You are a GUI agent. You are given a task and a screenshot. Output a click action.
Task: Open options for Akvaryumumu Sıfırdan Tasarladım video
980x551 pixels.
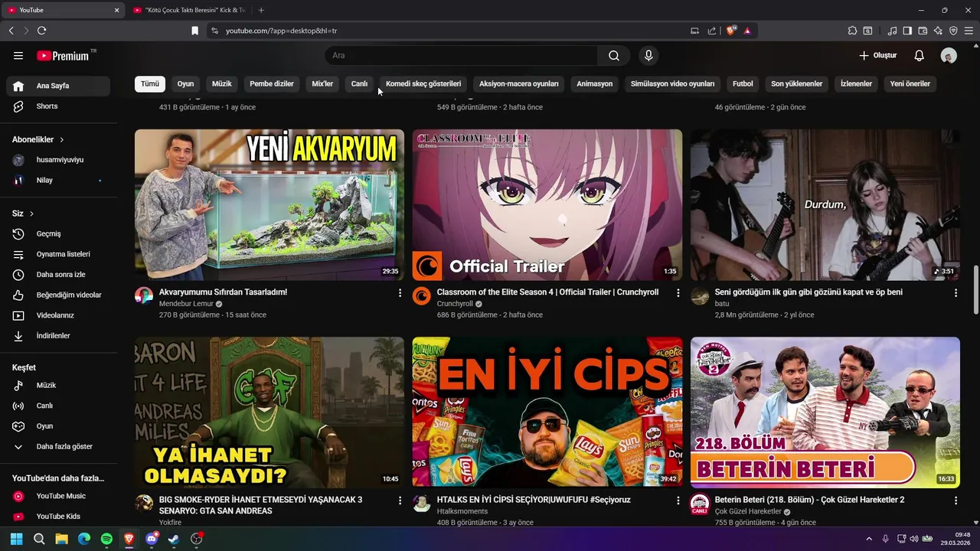400,293
